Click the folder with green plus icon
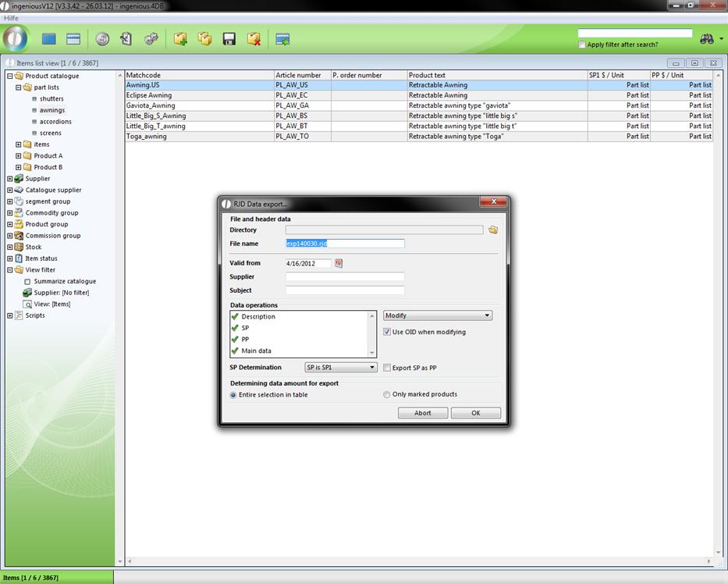The height and width of the screenshot is (584, 728). pos(180,39)
